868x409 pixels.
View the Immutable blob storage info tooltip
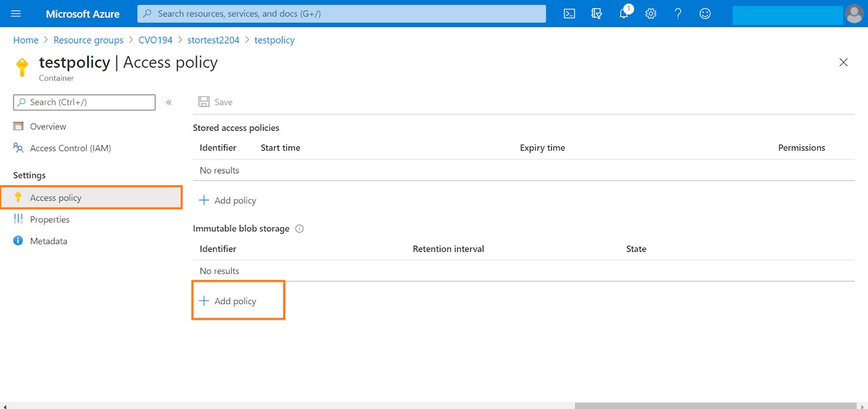coord(299,229)
